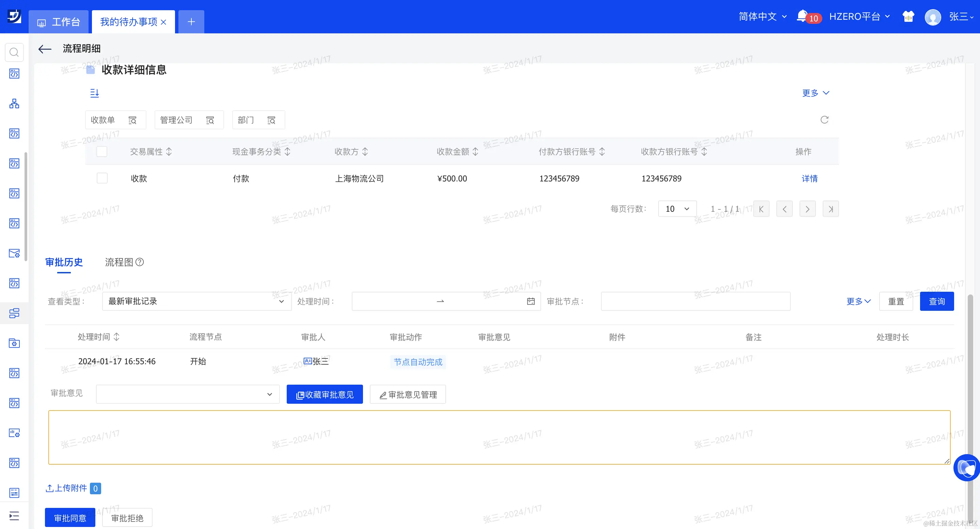Open the theme shirt icon in header
Image resolution: width=980 pixels, height=529 pixels.
click(x=908, y=16)
